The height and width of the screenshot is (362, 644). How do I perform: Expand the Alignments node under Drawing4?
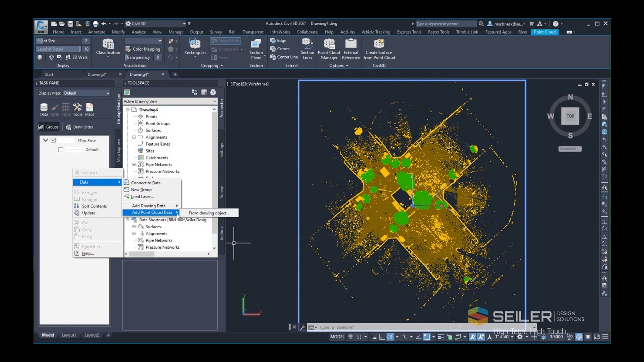coord(134,137)
